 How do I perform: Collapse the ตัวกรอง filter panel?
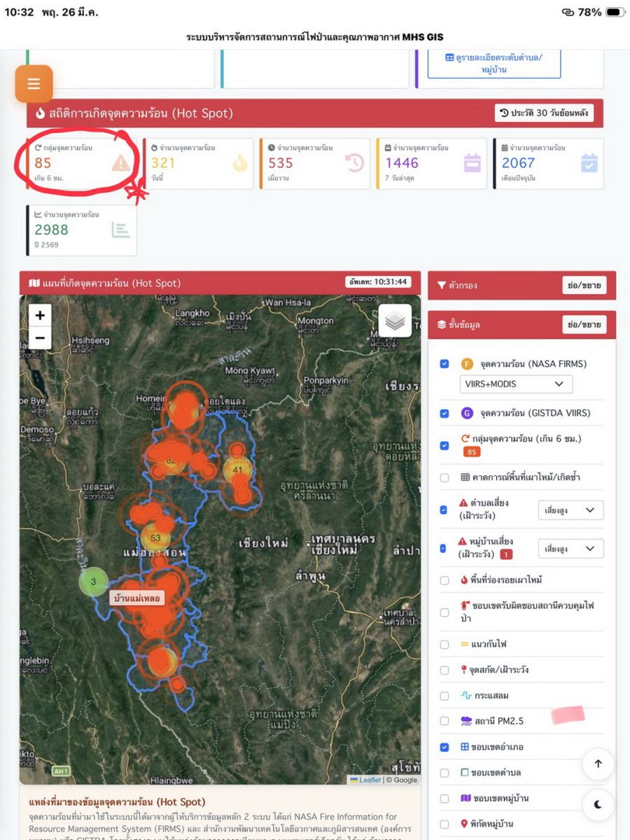pyautogui.click(x=584, y=286)
